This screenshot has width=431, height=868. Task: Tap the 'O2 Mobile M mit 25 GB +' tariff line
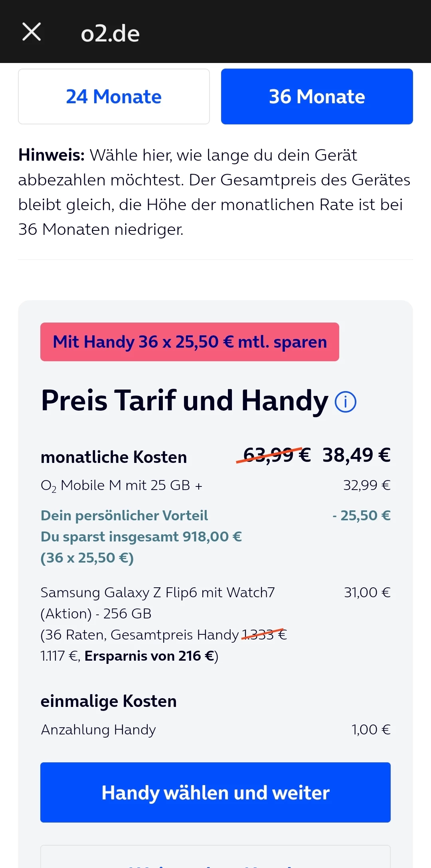coord(121,486)
